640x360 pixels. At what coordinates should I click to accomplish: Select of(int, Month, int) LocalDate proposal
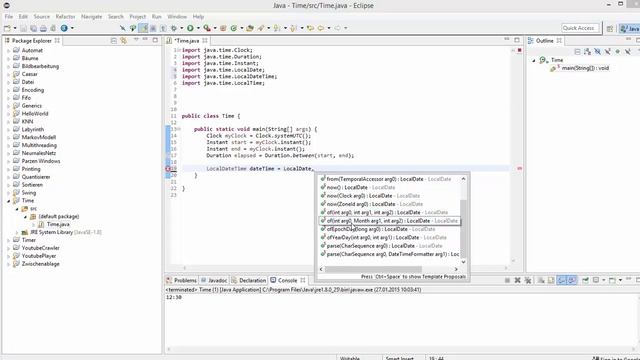pos(389,221)
